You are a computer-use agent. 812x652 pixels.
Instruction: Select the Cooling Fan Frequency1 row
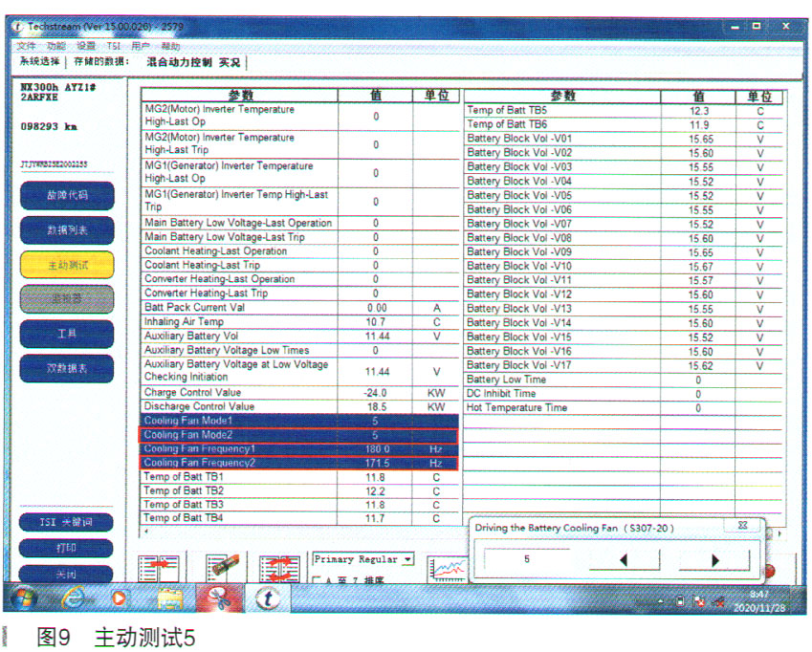[299, 448]
